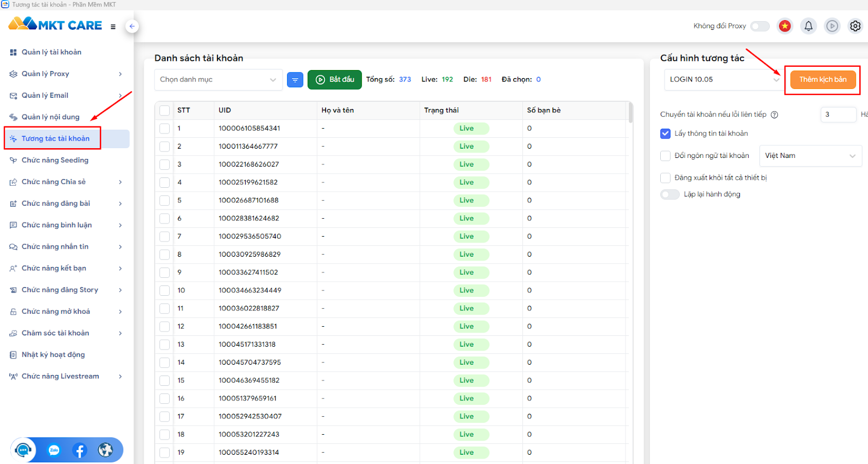Click the Chức năng Seeding sprout icon

pyautogui.click(x=13, y=161)
